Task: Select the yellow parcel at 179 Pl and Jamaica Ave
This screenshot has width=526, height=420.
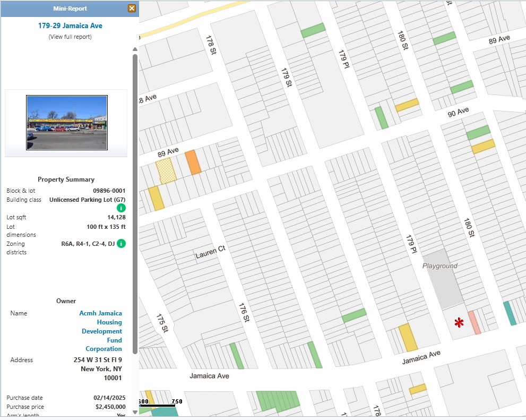Action: 408,338
